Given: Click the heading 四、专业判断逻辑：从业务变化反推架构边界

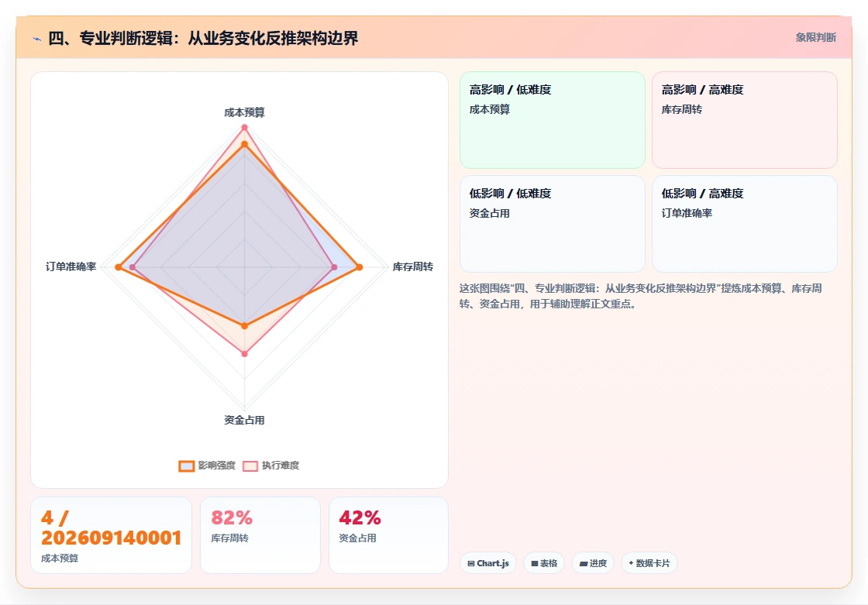Looking at the screenshot, I should click(x=203, y=38).
